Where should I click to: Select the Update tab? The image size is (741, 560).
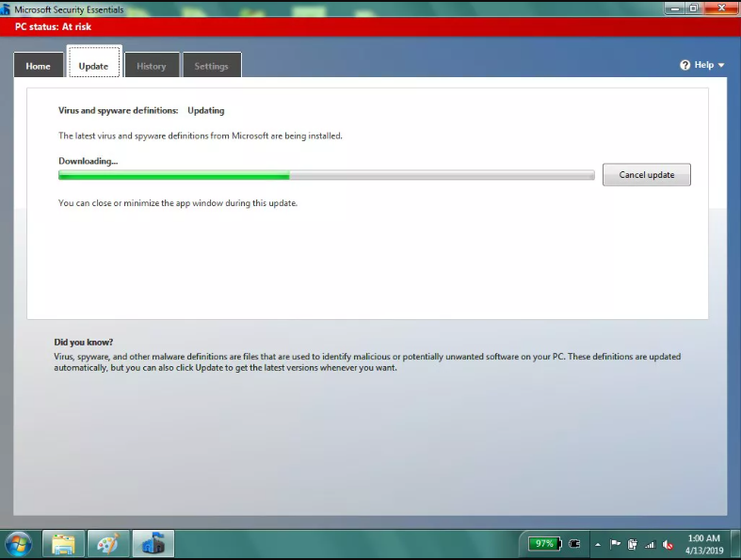(x=93, y=61)
